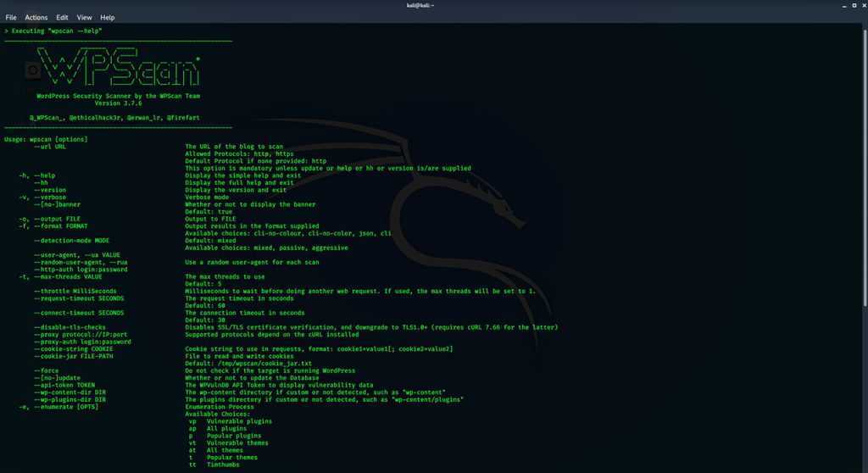Screen dimensions: 868x473
Task: Click 'vt Vulnerable themes' choice
Action: pos(228,442)
